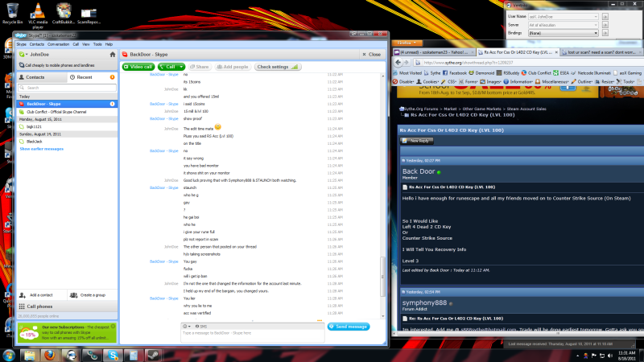Image resolution: width=644 pixels, height=362 pixels.
Task: Open the Skype menu in the menu bar
Action: [21, 44]
